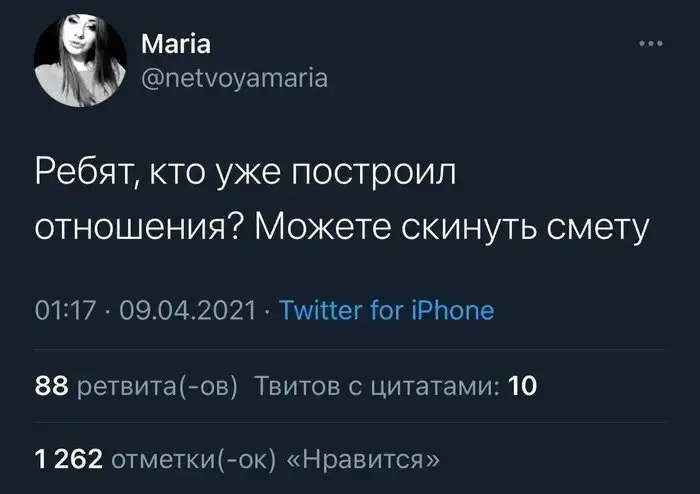700x494 pixels.
Task: Click the 1 262 likes count
Action: (68, 460)
